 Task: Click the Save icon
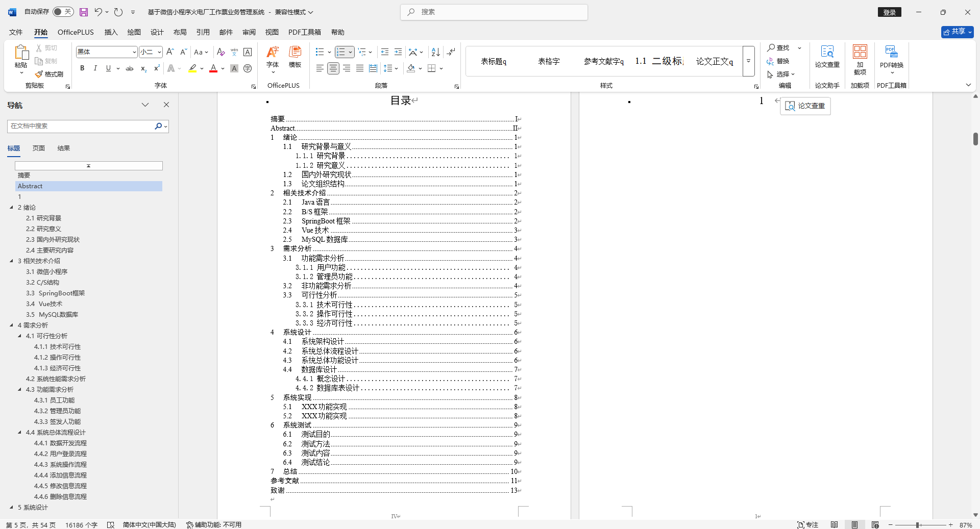(83, 12)
